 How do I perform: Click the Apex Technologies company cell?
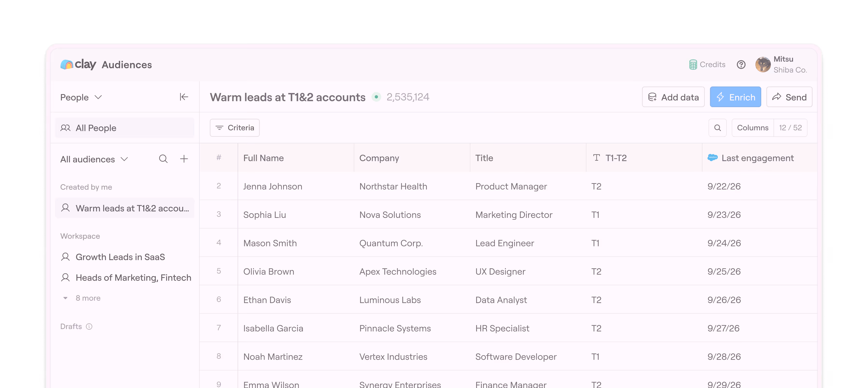pyautogui.click(x=412, y=271)
